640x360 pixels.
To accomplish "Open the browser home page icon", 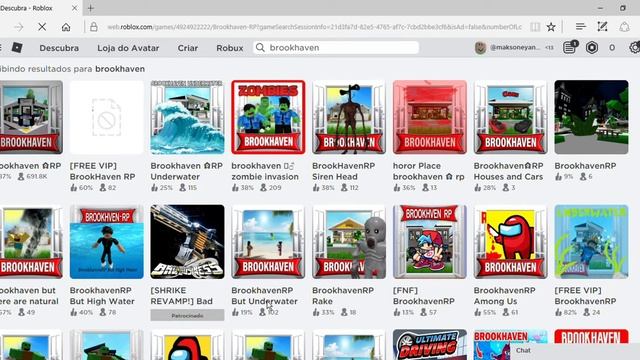I will 66,27.
